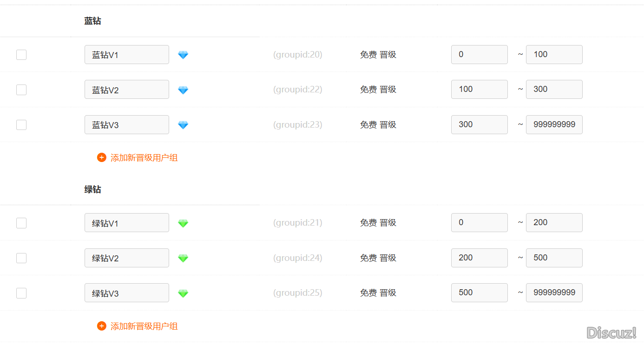Click the green diamond icon beside 绿钻V3
Viewport: 644px width, 344px height.
tap(183, 293)
